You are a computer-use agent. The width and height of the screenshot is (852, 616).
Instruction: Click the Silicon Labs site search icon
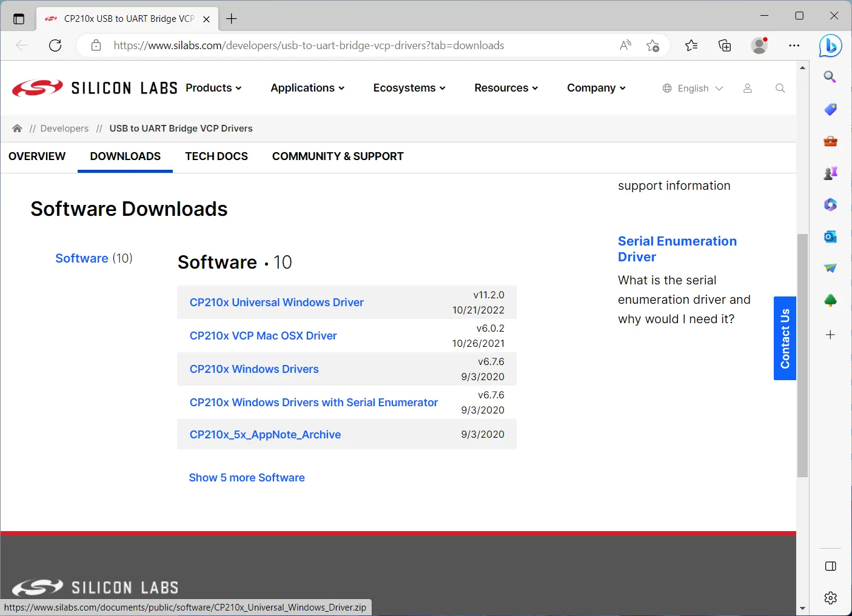pos(780,89)
